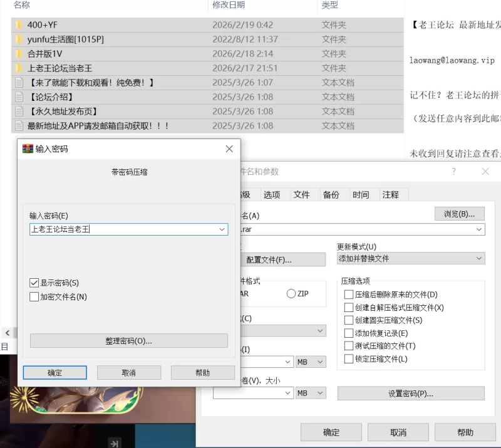
Task: Click the 【永久地址发布页】 file name
Action: [x=63, y=112]
